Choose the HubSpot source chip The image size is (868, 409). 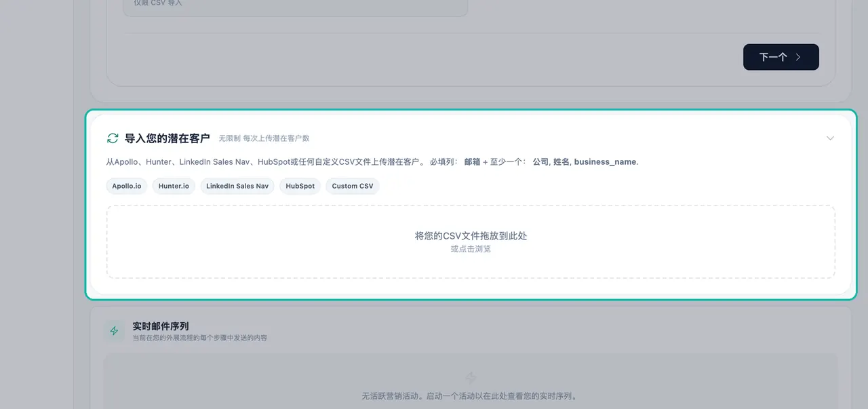click(300, 186)
